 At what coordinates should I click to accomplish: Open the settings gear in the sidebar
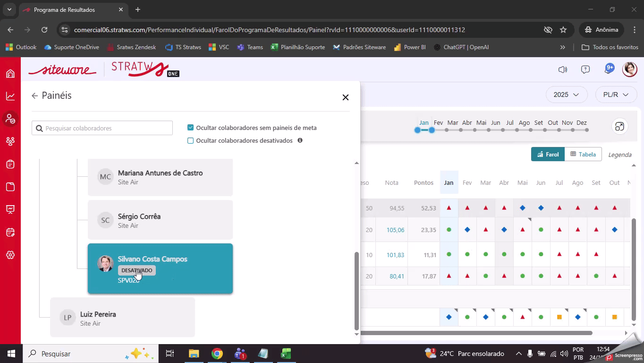[10, 255]
